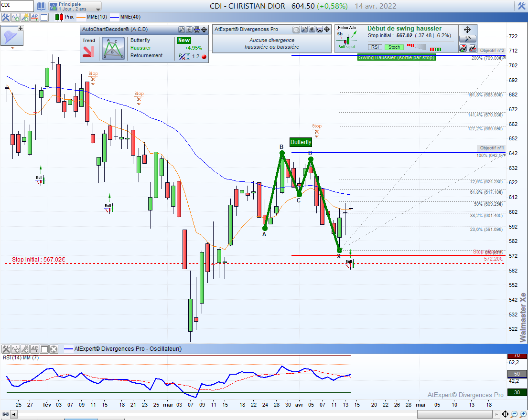Click AutoChartDecoder euro icon
This screenshot has height=420, width=528.
(189, 30)
